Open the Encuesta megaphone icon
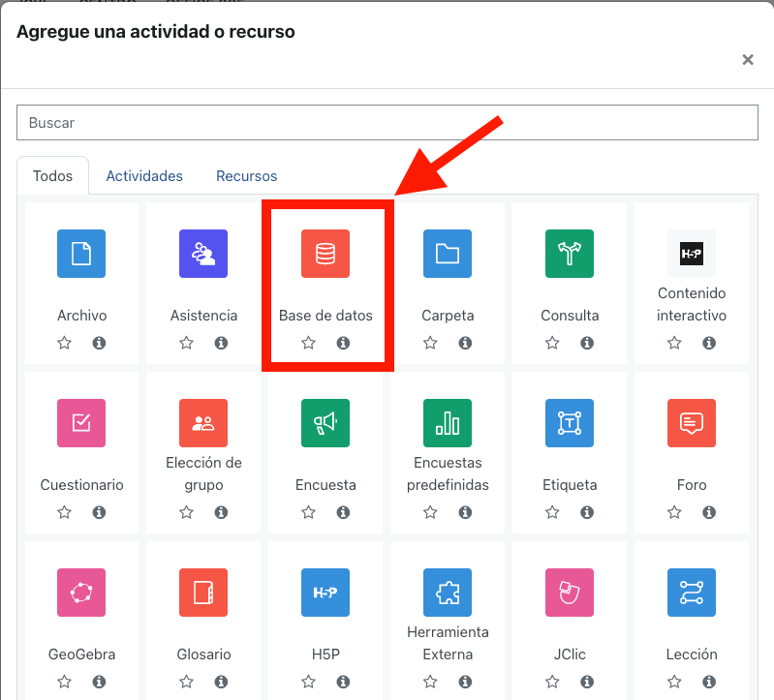The width and height of the screenshot is (774, 700). point(325,423)
